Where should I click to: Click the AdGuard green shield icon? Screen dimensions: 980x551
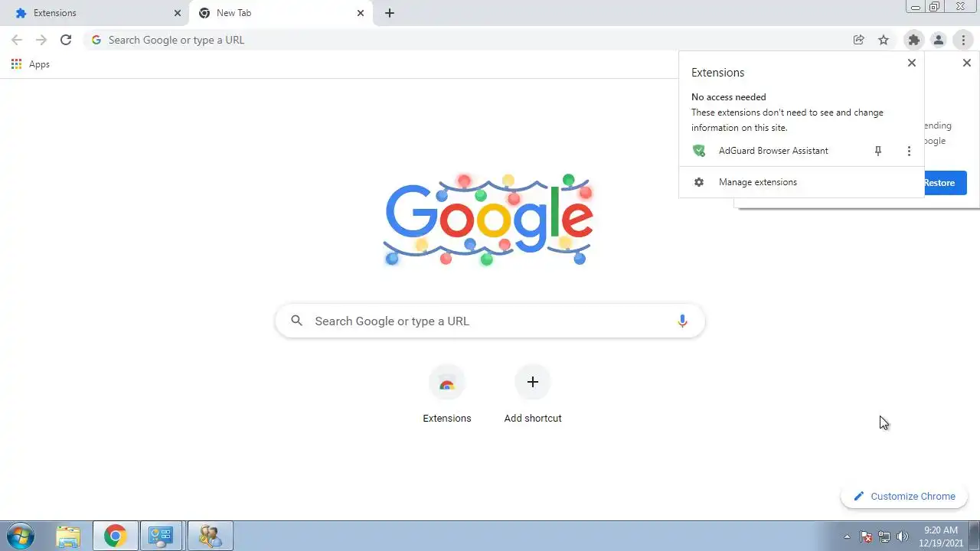pyautogui.click(x=699, y=151)
